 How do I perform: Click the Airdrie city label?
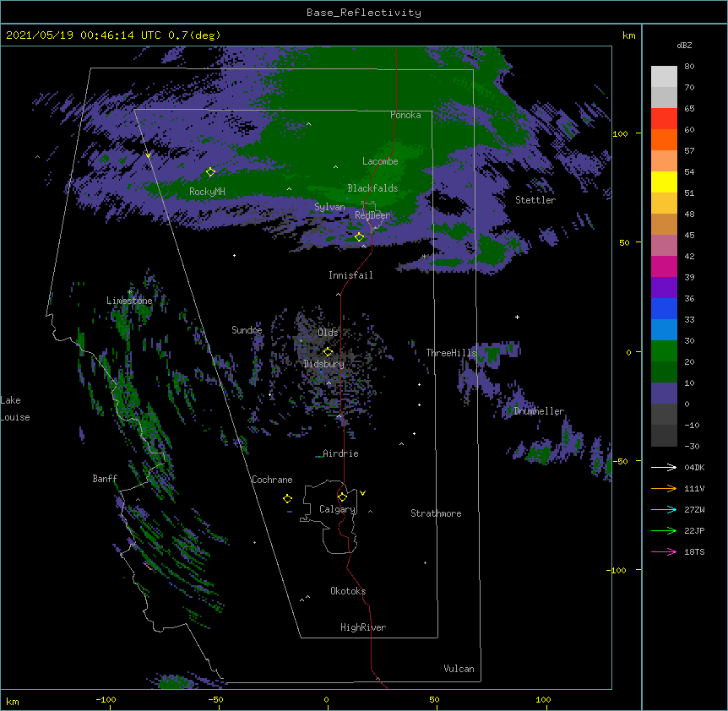[x=341, y=453]
